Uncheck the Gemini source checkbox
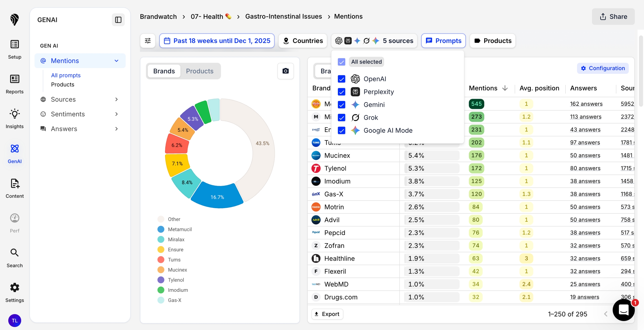644x330 pixels. [341, 105]
